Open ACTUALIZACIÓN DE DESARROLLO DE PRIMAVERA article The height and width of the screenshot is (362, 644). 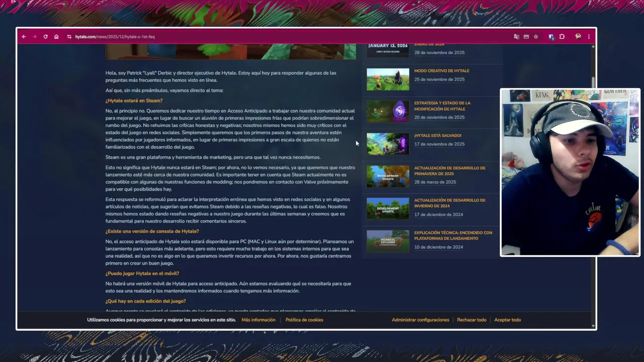450,170
